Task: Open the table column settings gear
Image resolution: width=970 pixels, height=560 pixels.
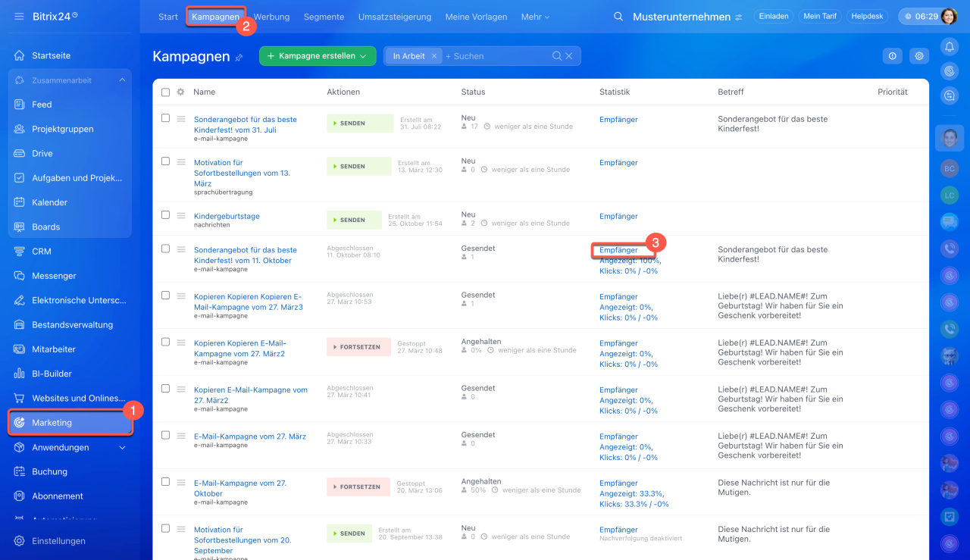Action: [x=180, y=92]
